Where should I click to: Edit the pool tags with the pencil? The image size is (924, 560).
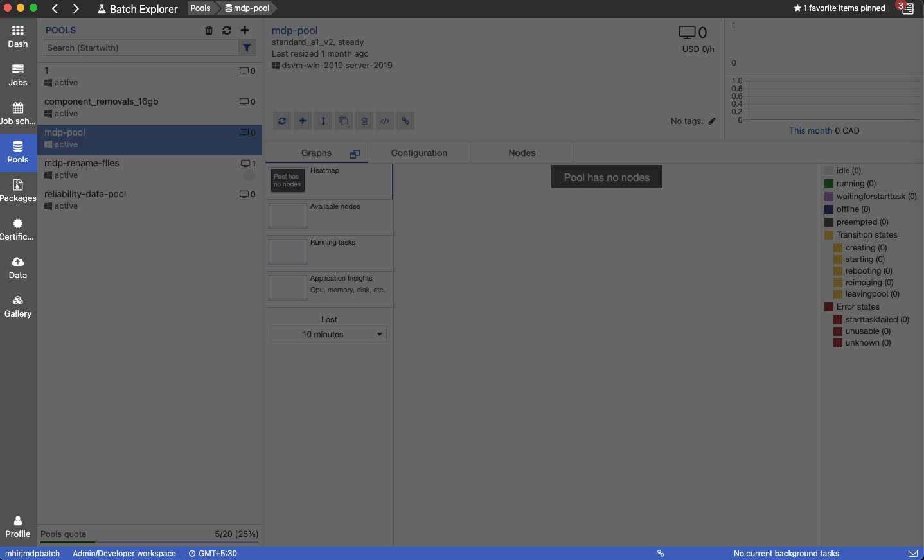coord(712,121)
